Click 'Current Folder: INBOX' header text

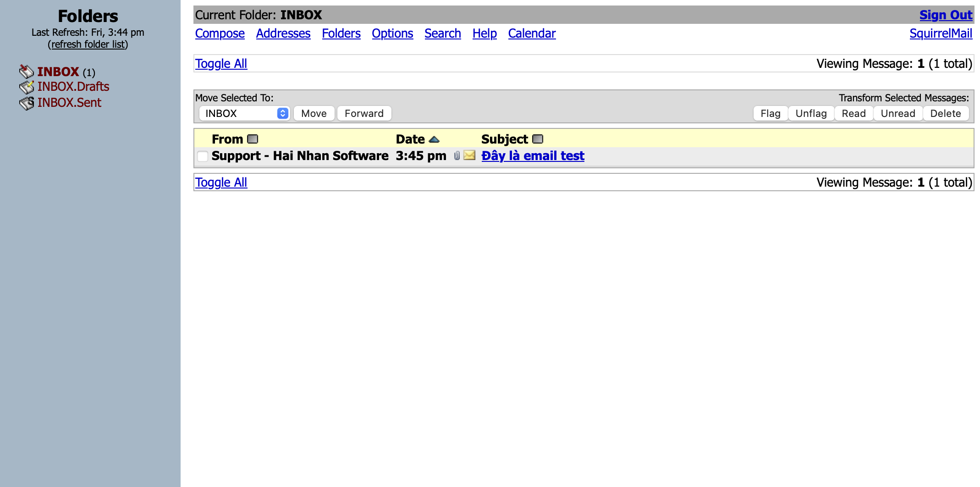click(259, 15)
